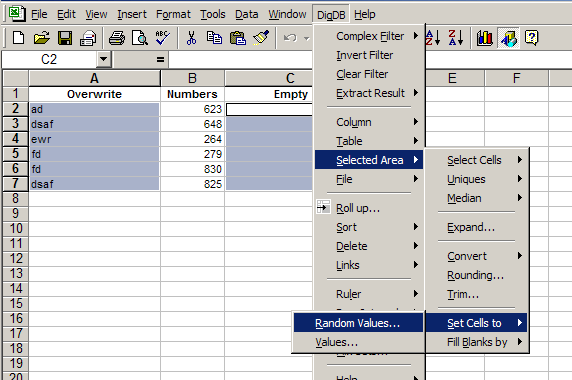
Task: Expand the Fill Blanks by submenu
Action: click(x=476, y=342)
